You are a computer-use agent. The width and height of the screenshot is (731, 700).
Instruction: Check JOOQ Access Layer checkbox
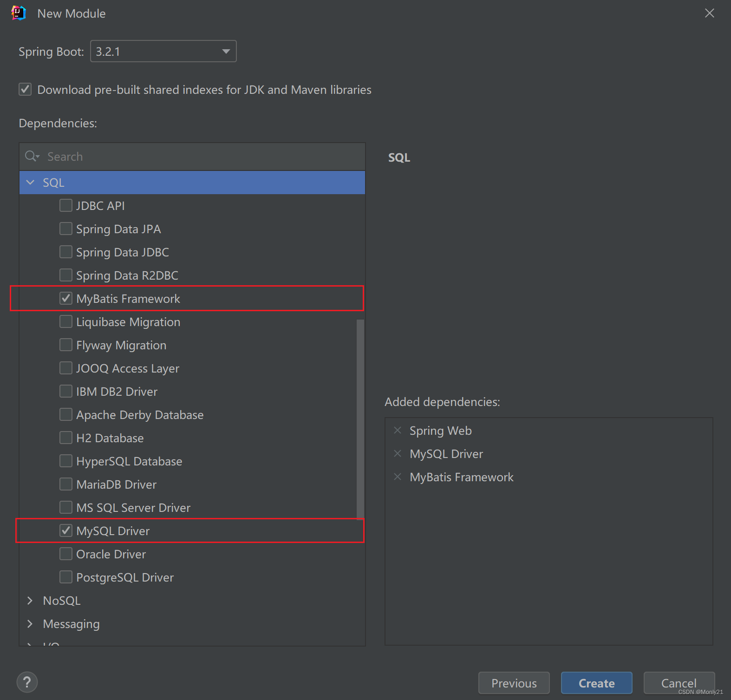tap(66, 368)
